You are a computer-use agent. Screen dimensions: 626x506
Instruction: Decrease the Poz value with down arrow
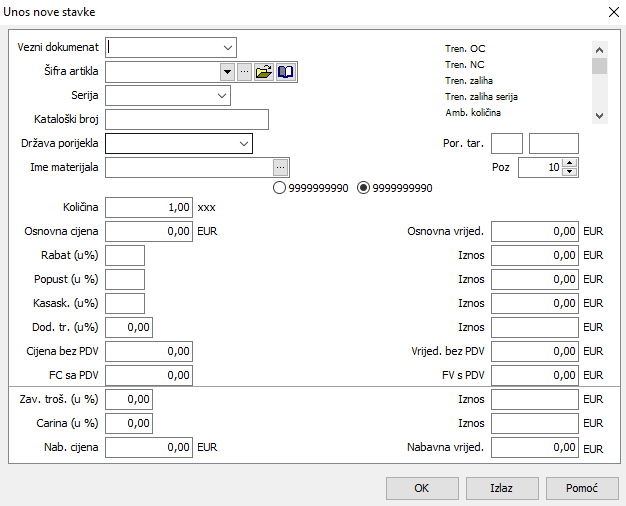[570, 172]
